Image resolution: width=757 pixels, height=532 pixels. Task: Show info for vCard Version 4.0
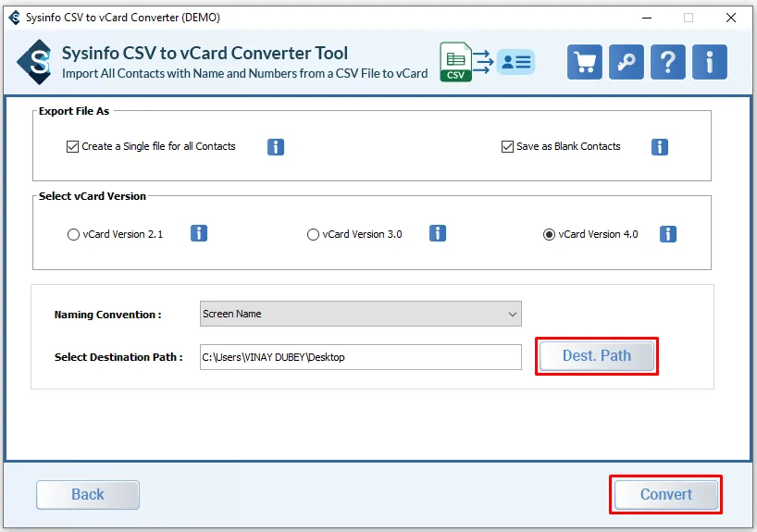coord(667,234)
